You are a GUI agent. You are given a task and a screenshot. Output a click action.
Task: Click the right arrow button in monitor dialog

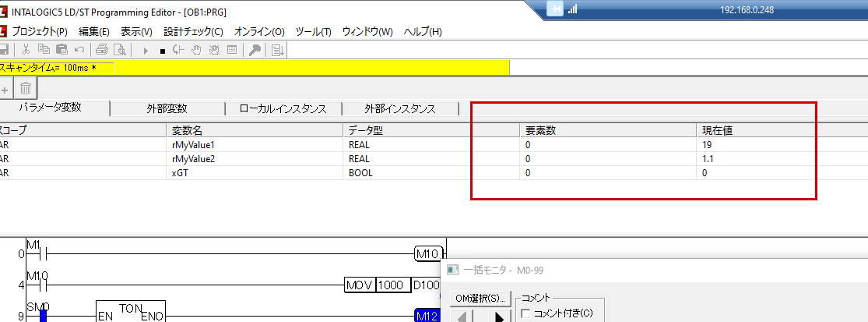pyautogui.click(x=497, y=317)
